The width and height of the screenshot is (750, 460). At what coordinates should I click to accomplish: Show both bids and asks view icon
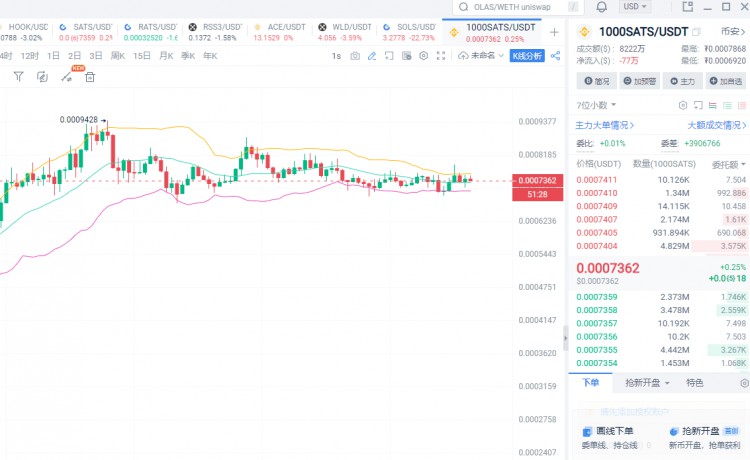(713, 105)
